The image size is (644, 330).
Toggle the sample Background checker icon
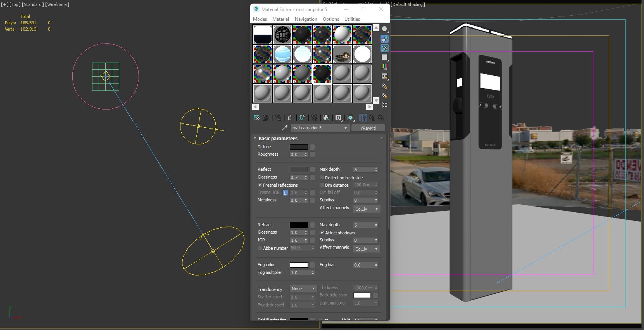tap(385, 48)
